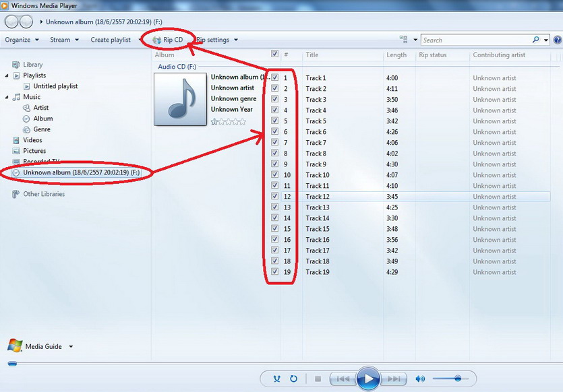Viewport: 563px width, 392px height.
Task: Select the Artist view icon
Action: [26, 108]
